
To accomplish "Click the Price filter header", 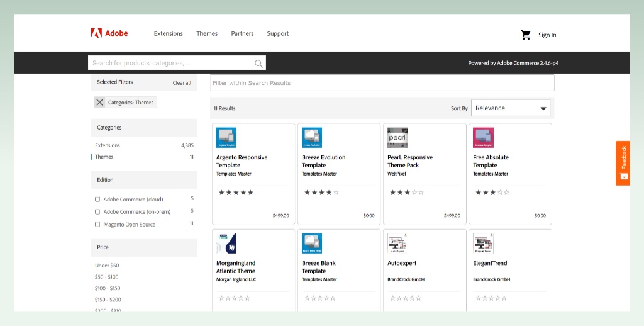I will [144, 247].
